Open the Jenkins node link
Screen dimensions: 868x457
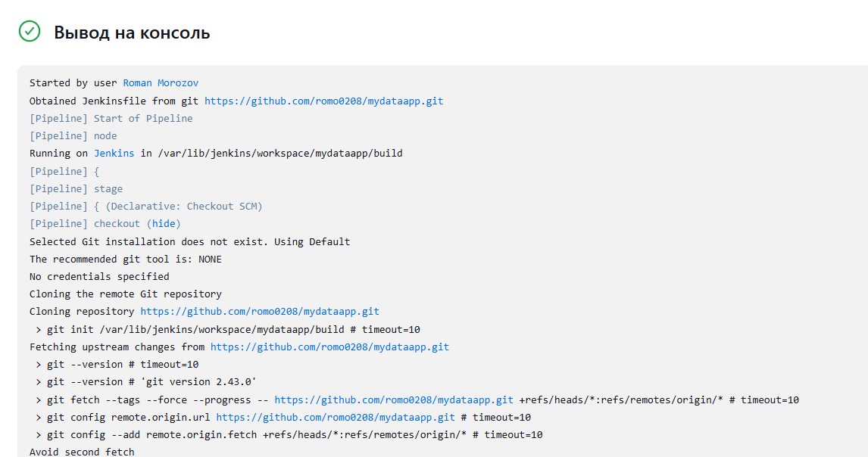[x=114, y=154]
